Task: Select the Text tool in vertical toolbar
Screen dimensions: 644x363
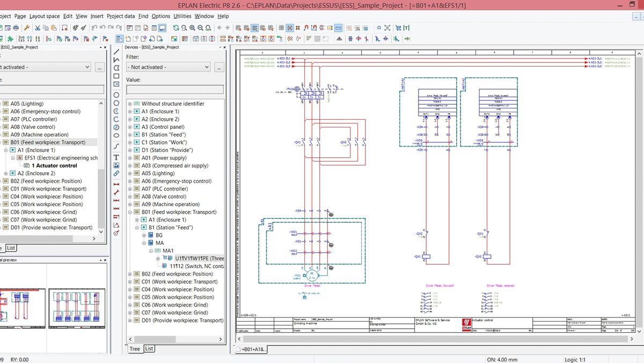Action: 116,157
